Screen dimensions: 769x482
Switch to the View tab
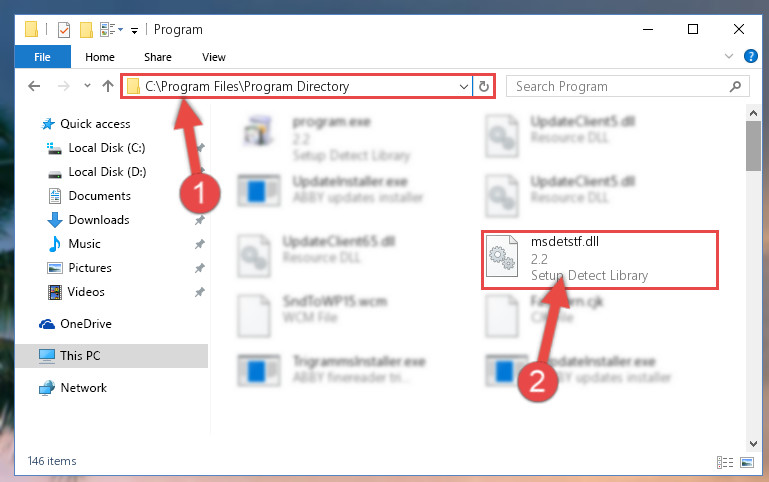coord(214,57)
